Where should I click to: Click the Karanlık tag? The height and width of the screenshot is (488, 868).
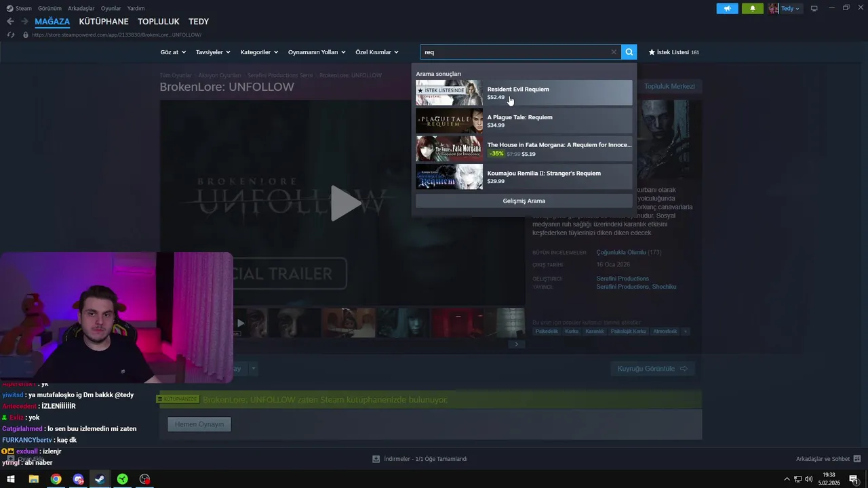594,331
